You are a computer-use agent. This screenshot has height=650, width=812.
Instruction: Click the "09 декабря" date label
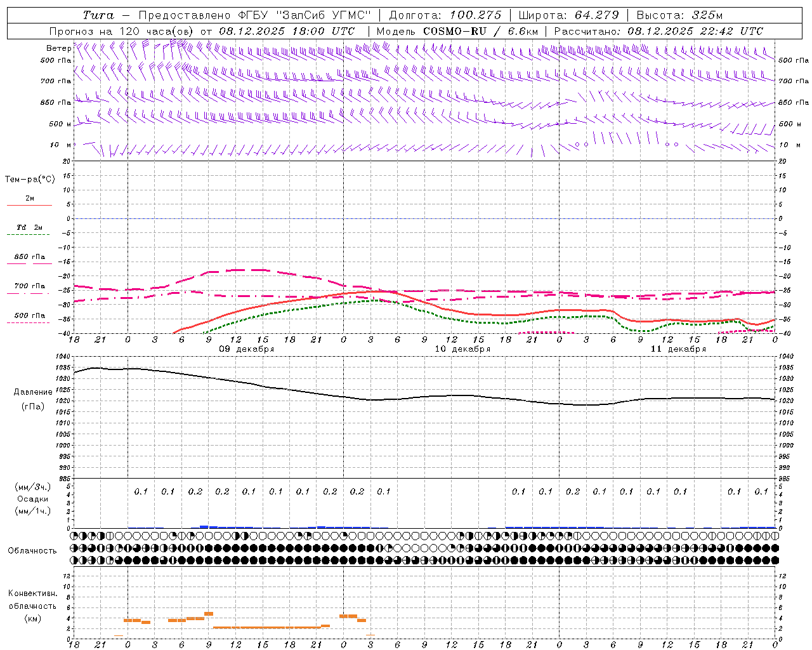tap(247, 349)
